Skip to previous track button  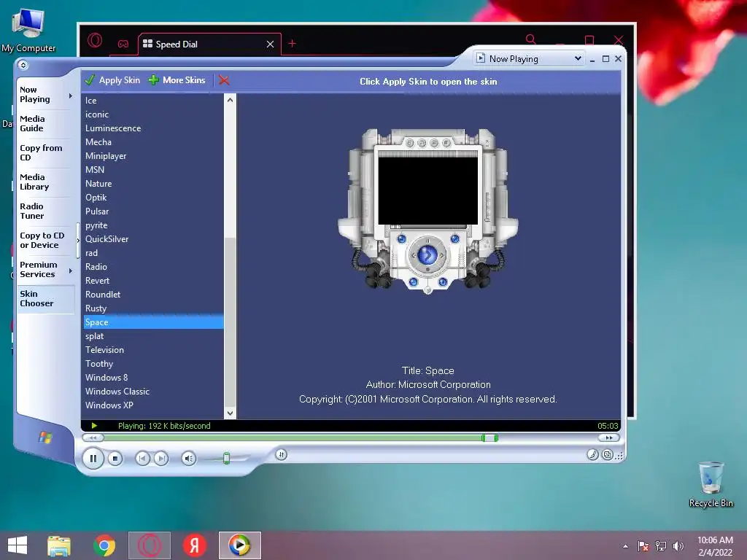pos(142,459)
